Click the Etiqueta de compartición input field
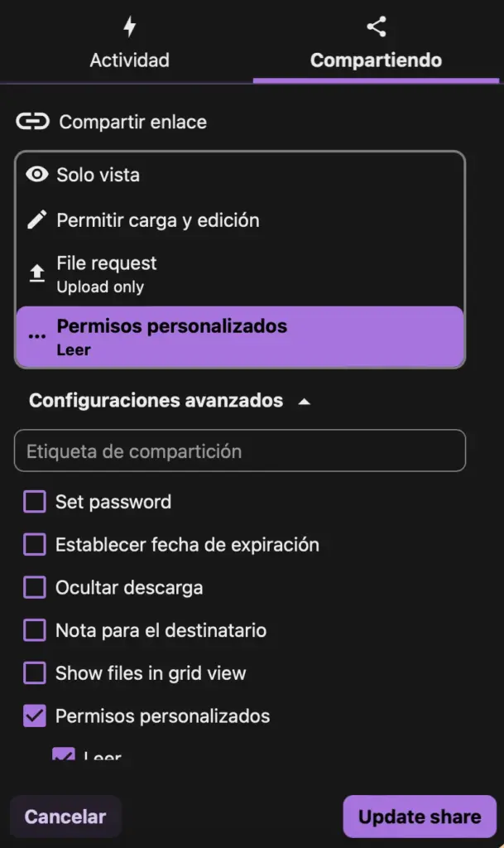Image resolution: width=504 pixels, height=848 pixels. 240,451
